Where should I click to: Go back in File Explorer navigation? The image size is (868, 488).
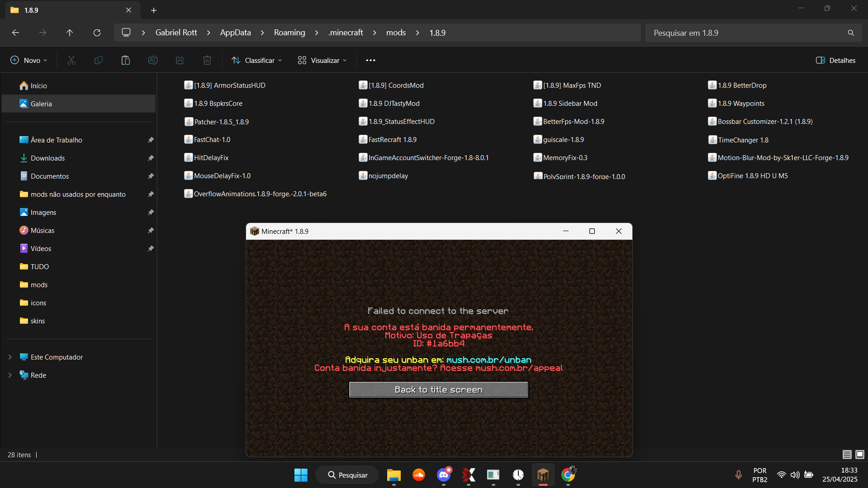pyautogui.click(x=15, y=33)
